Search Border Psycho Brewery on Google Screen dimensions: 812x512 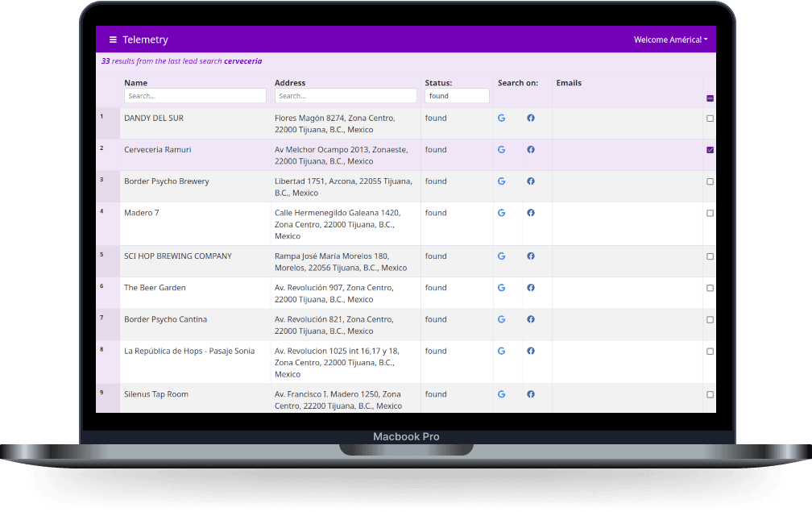pos(501,181)
